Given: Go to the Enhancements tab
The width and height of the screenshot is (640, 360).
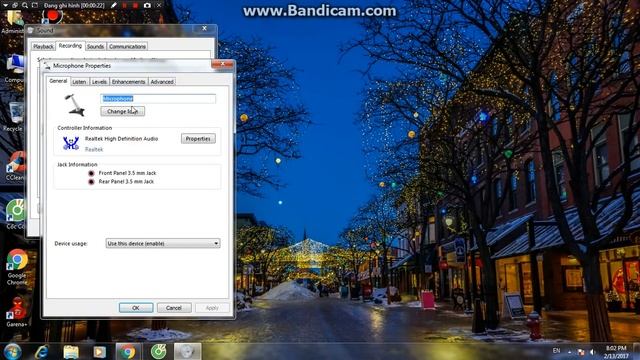Looking at the screenshot, I should pyautogui.click(x=129, y=82).
